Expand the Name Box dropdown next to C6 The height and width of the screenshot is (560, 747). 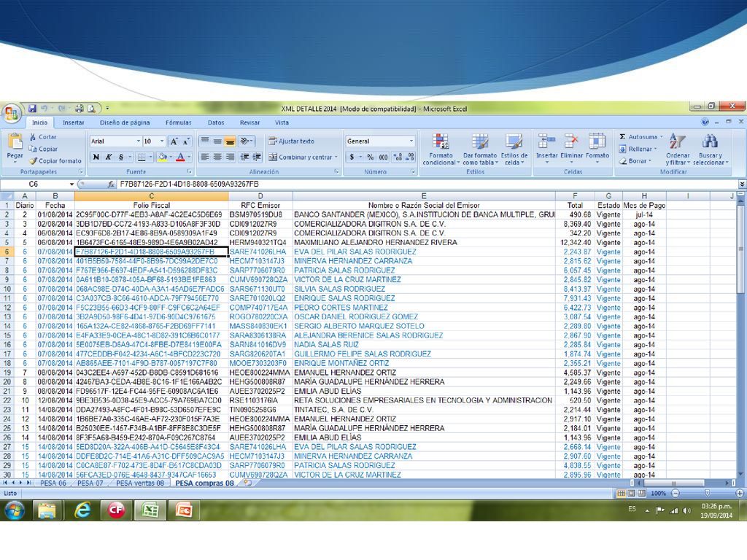click(x=72, y=184)
